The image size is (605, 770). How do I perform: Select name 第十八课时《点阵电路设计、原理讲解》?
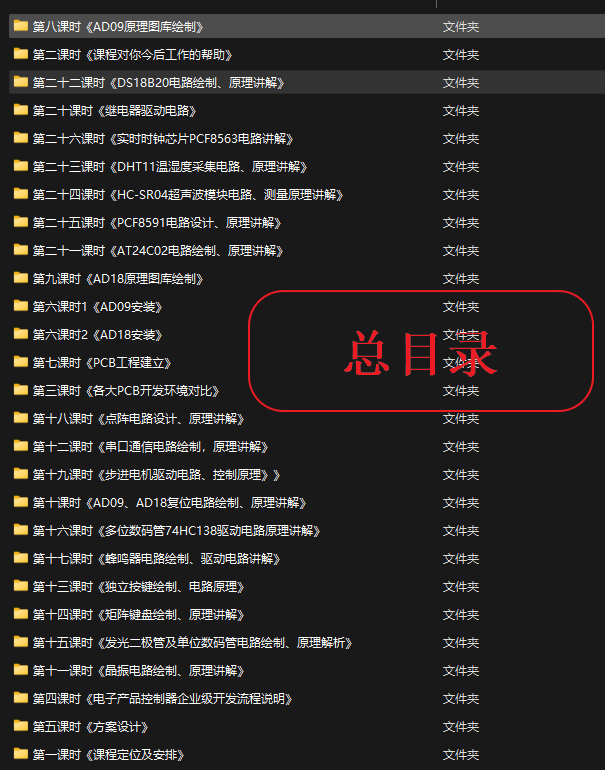[138, 418]
